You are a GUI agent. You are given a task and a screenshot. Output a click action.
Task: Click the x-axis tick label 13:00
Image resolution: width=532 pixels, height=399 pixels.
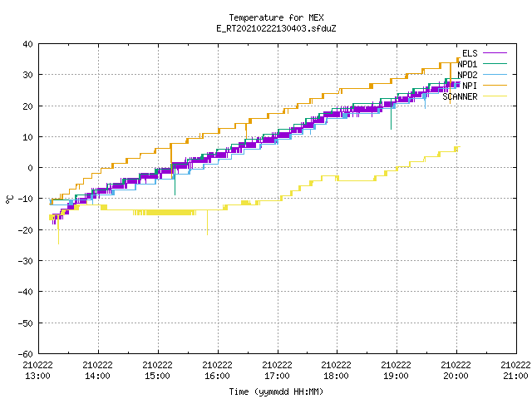point(37,376)
